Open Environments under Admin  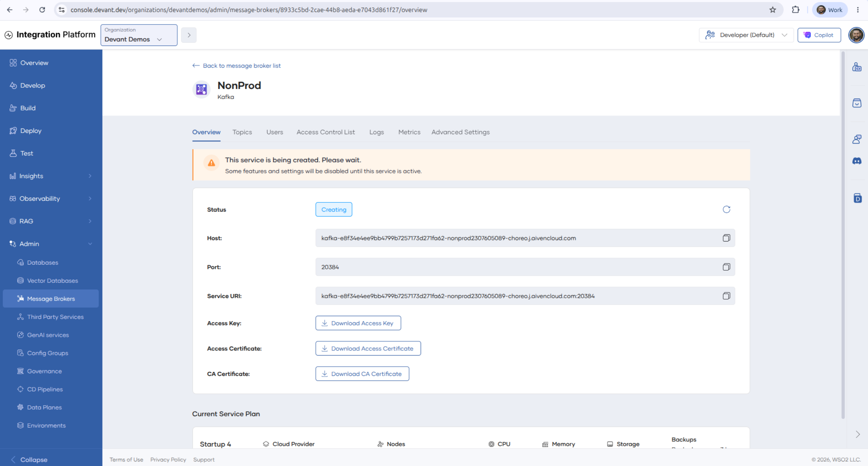pos(51,426)
